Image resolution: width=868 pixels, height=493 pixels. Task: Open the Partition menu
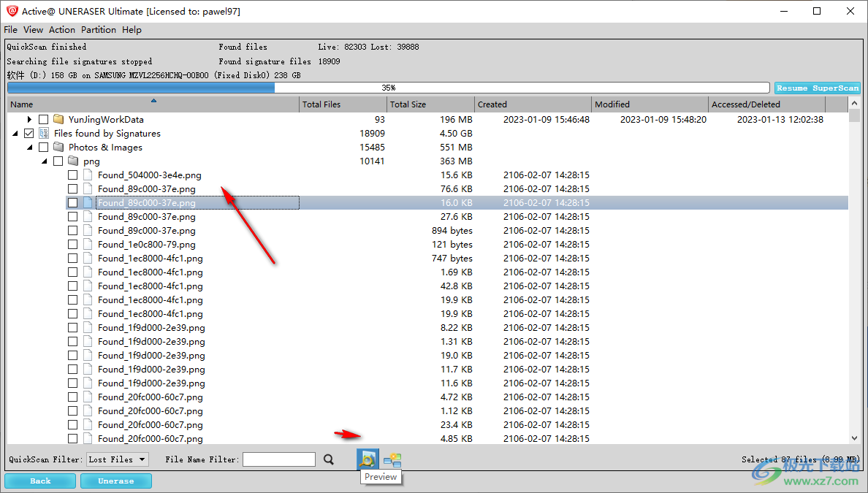click(99, 30)
